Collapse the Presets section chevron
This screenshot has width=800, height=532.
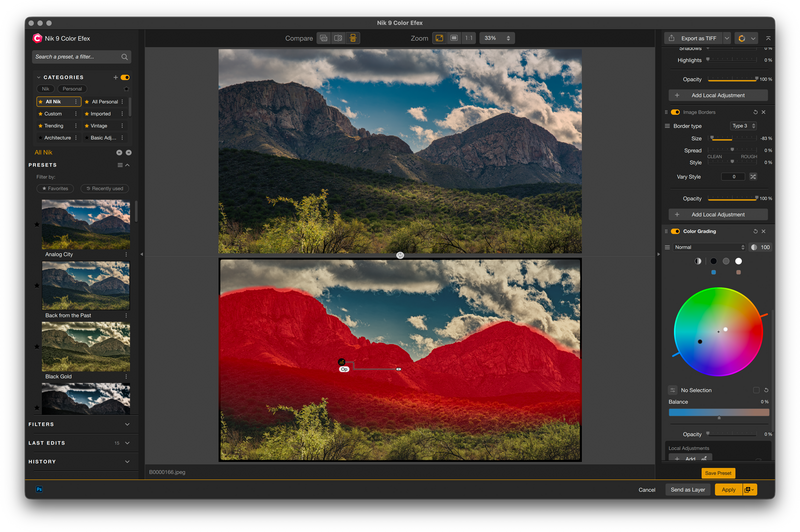pos(128,165)
